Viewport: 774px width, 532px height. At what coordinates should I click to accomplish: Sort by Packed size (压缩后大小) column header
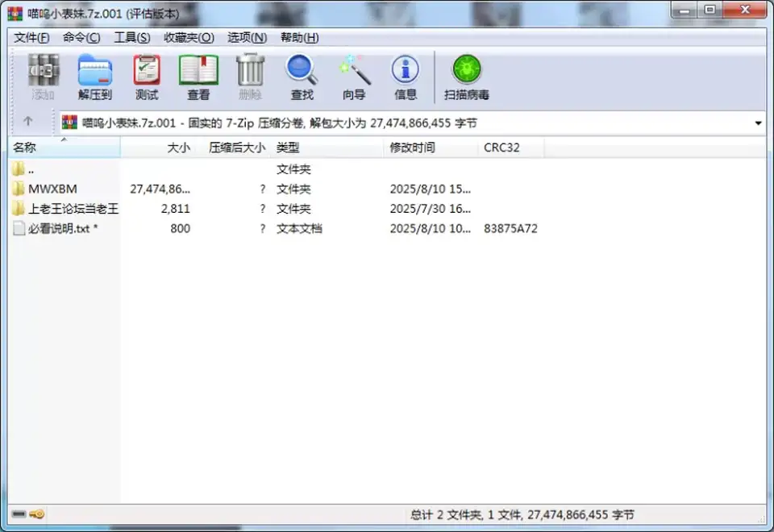(x=233, y=148)
